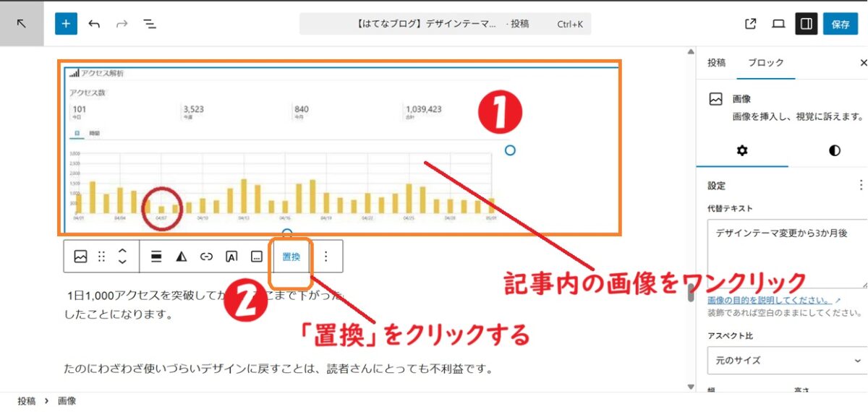
Task: Open the document overview list icon
Action: pos(150,24)
